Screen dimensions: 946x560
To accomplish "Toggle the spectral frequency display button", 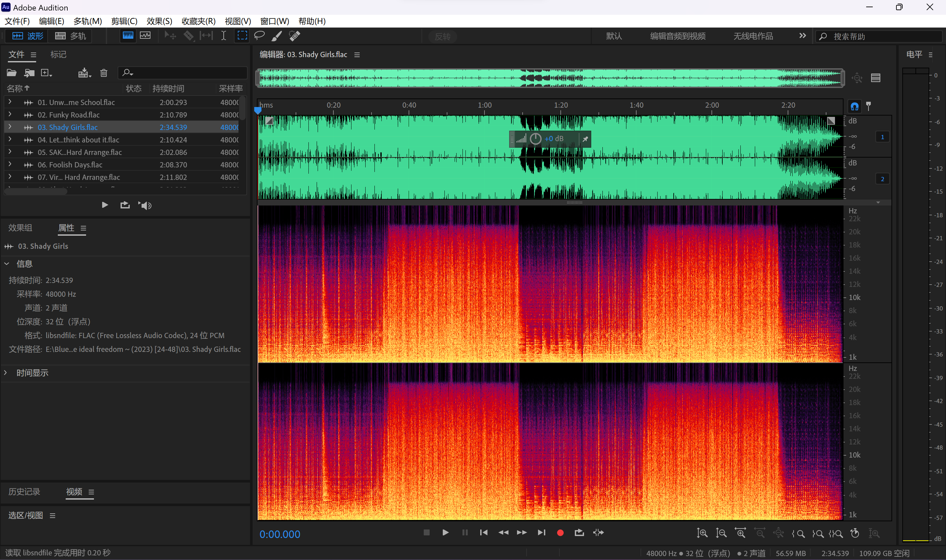I will [x=128, y=36].
